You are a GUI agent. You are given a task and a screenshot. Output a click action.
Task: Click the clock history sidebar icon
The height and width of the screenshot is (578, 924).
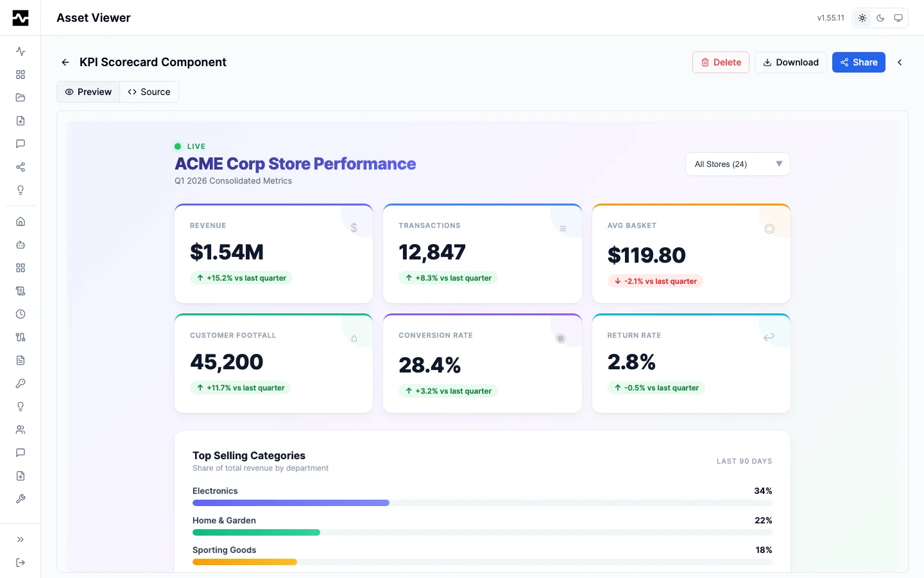(21, 314)
